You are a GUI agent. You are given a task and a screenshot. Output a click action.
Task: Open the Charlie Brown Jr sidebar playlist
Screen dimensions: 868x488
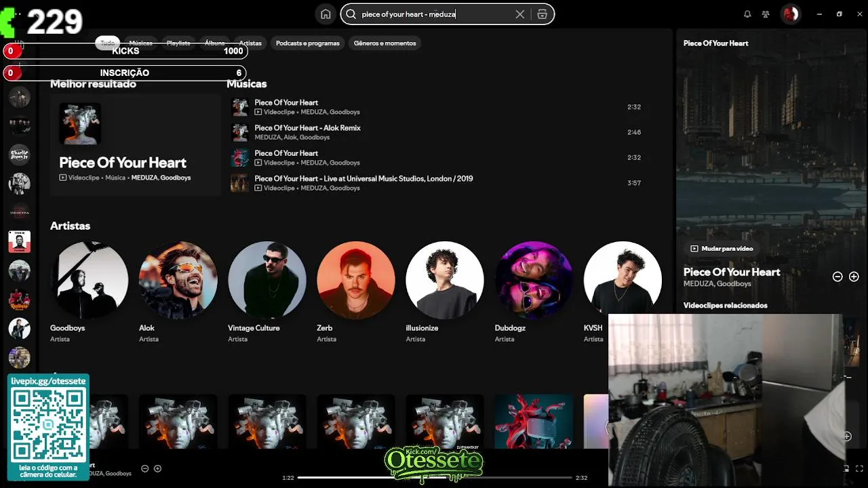pos(19,155)
